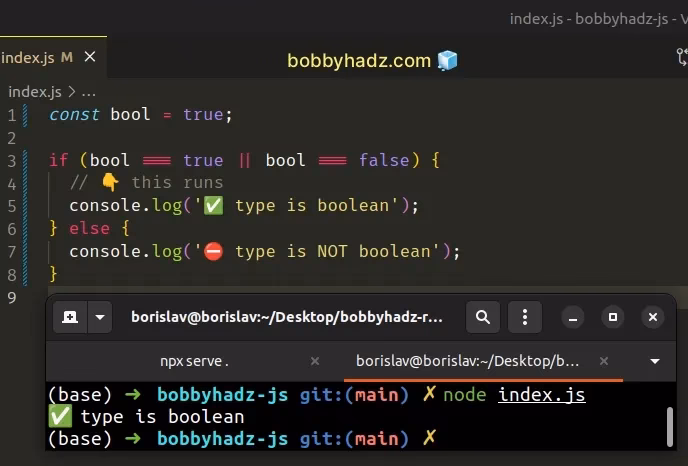The image size is (688, 466).
Task: Click 'node' in the terminal command
Action: pyautogui.click(x=465, y=395)
